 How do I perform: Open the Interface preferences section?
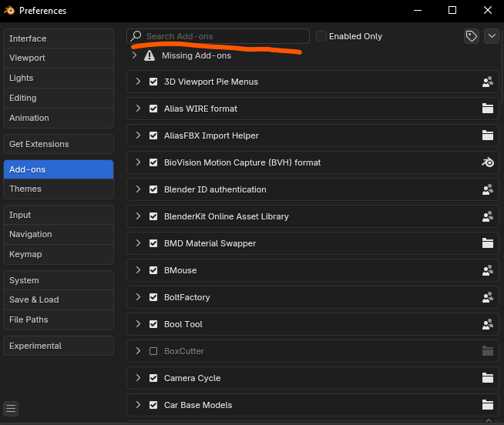coord(59,38)
